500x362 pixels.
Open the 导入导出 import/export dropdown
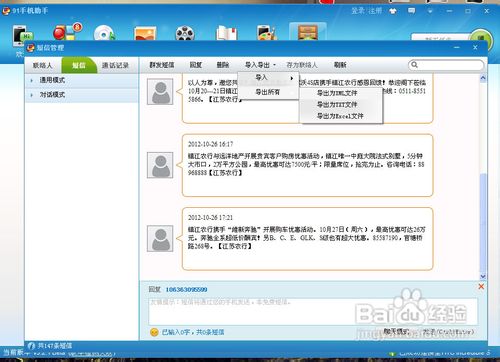point(260,65)
